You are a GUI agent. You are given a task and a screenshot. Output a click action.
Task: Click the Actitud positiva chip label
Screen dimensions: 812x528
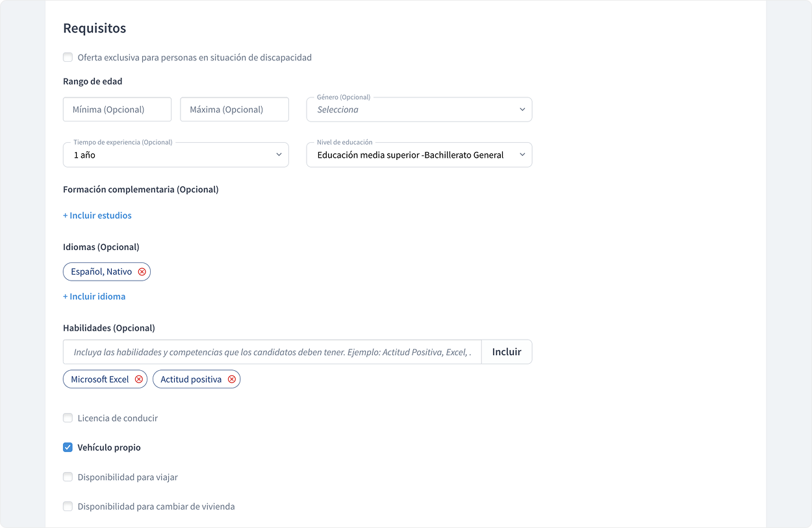(191, 379)
